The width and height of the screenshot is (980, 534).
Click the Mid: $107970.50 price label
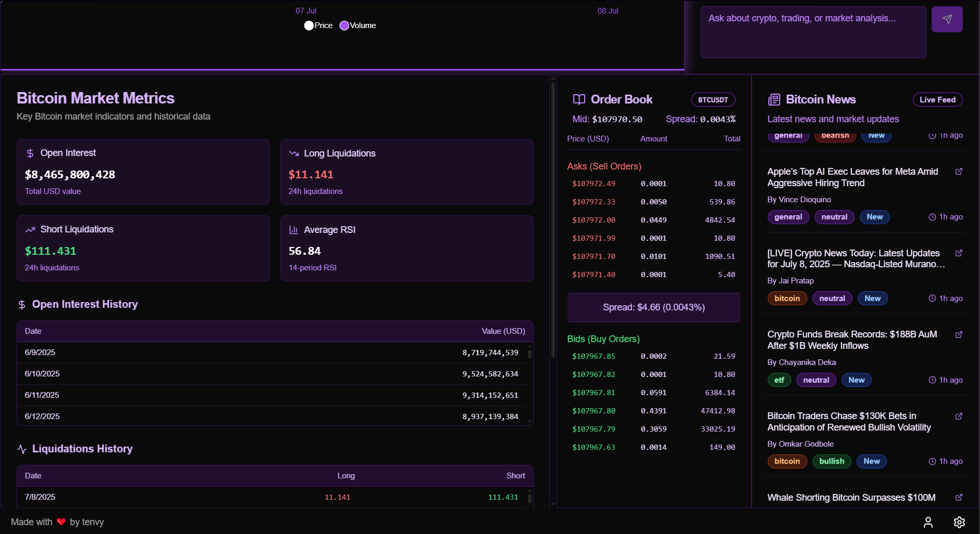coord(607,119)
